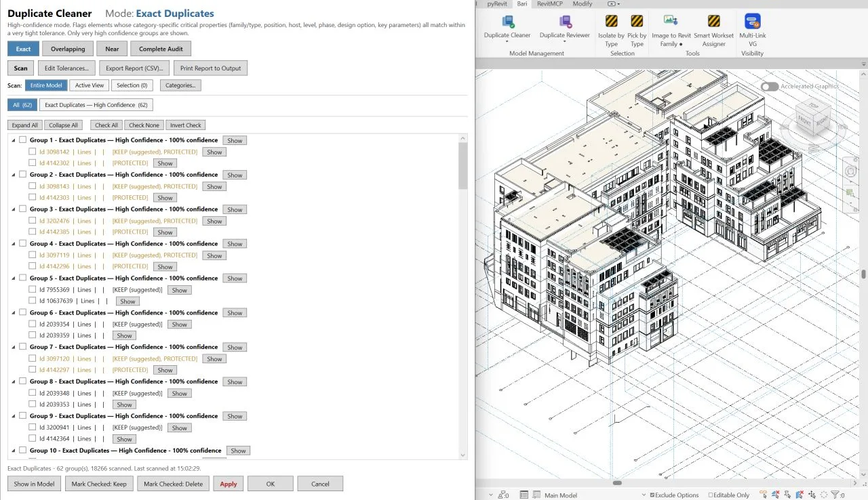The image size is (868, 500).
Task: Toggle select underlay elements icon in status bar
Action: click(x=776, y=495)
